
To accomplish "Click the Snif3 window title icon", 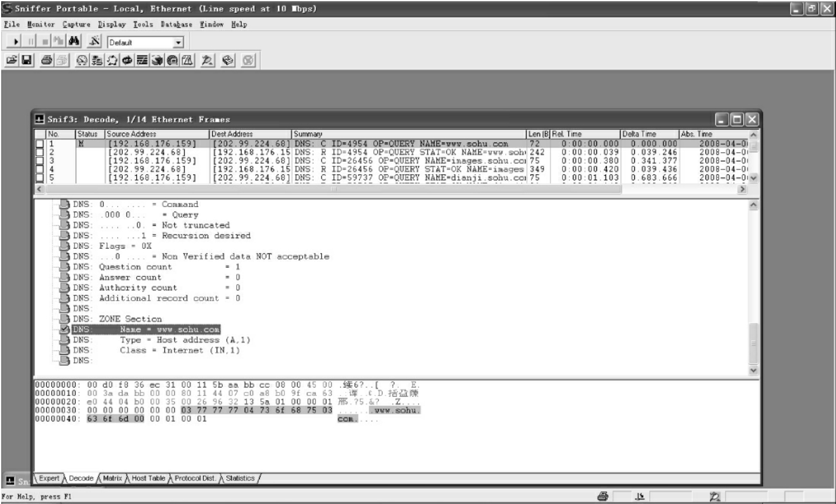I will (x=40, y=119).
